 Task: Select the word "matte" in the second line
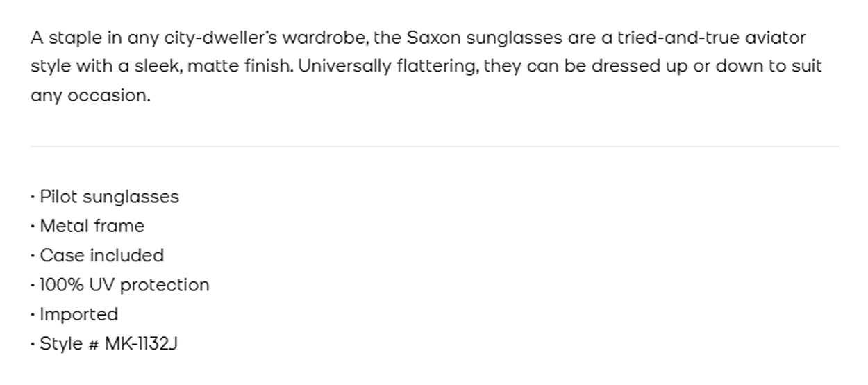(x=213, y=67)
